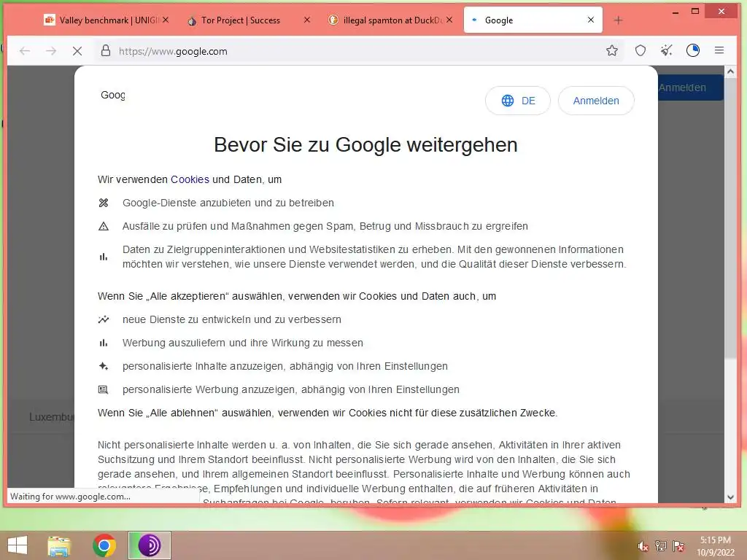Click the Tor Browser taskbar icon
The width and height of the screenshot is (747, 560).
[x=149, y=545]
